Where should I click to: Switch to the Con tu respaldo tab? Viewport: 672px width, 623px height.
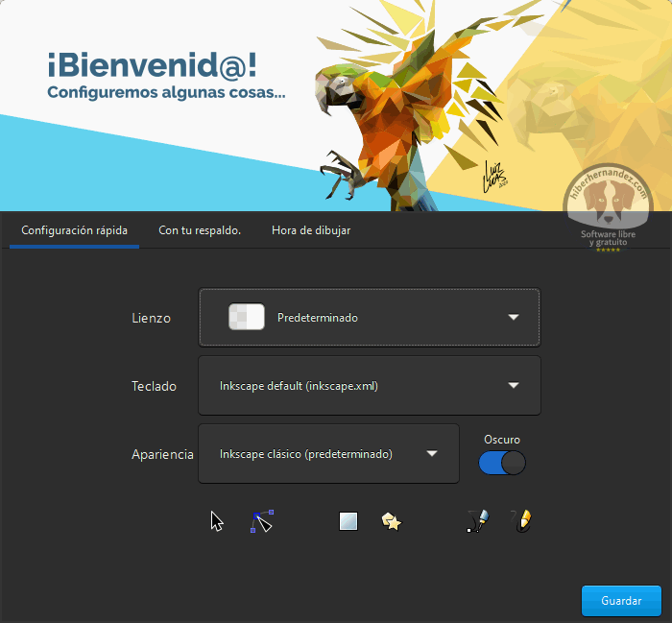[x=200, y=230]
